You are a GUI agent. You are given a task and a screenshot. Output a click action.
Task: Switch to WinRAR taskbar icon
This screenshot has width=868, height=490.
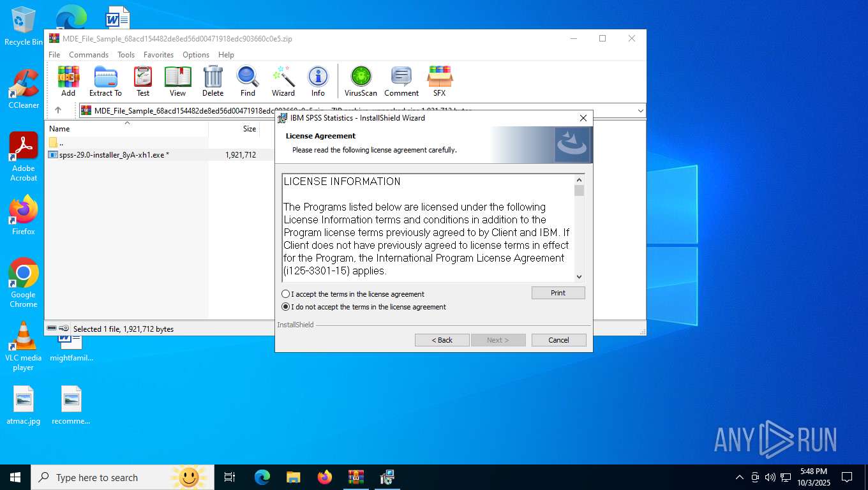point(355,477)
